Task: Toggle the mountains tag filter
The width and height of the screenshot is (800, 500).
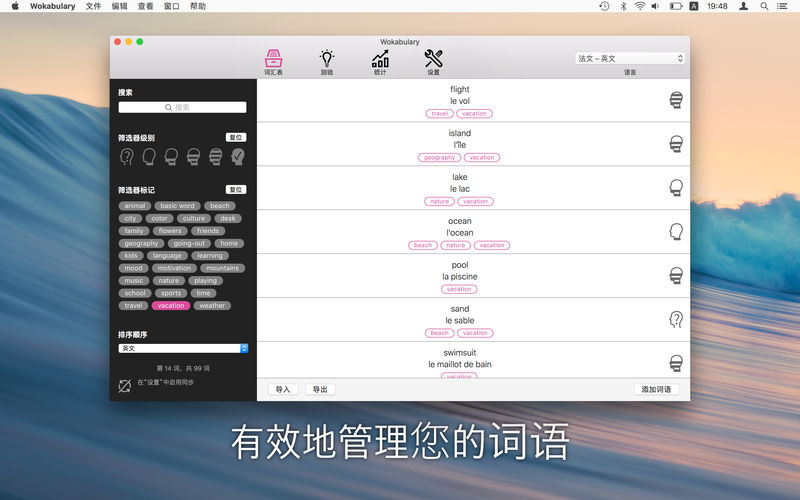Action: (222, 268)
